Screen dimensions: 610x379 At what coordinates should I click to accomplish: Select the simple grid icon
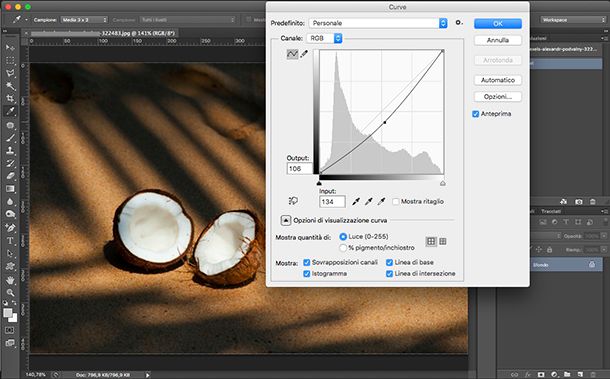[x=431, y=242]
